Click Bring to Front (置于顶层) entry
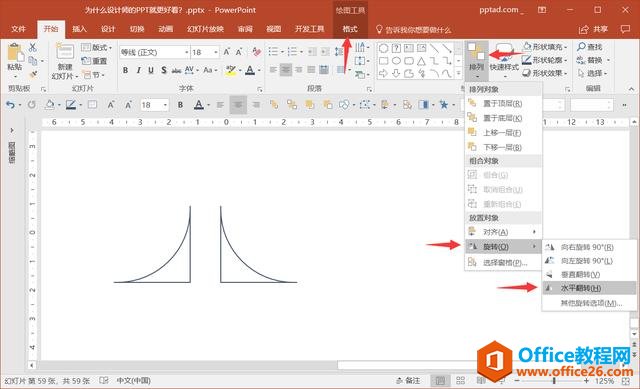The width and height of the screenshot is (640, 389). click(x=503, y=103)
